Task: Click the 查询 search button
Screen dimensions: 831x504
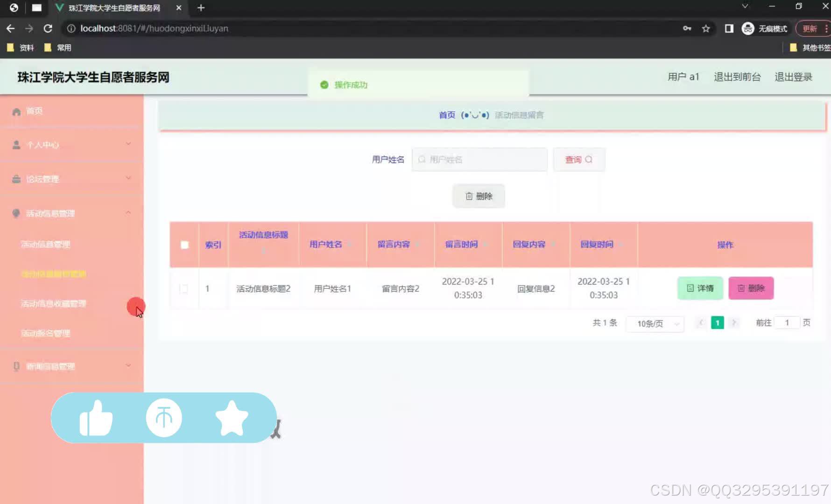Action: pyautogui.click(x=579, y=160)
